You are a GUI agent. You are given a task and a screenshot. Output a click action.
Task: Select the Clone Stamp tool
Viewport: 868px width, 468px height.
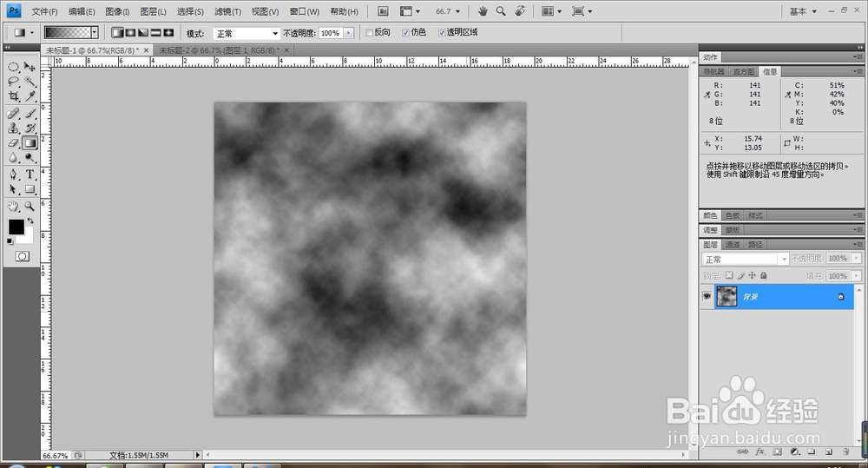pyautogui.click(x=14, y=128)
